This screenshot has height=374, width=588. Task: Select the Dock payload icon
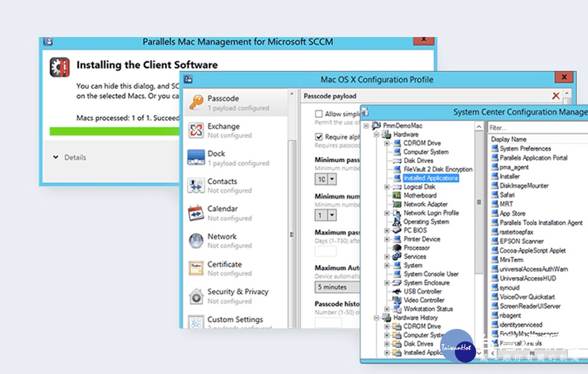click(x=196, y=158)
